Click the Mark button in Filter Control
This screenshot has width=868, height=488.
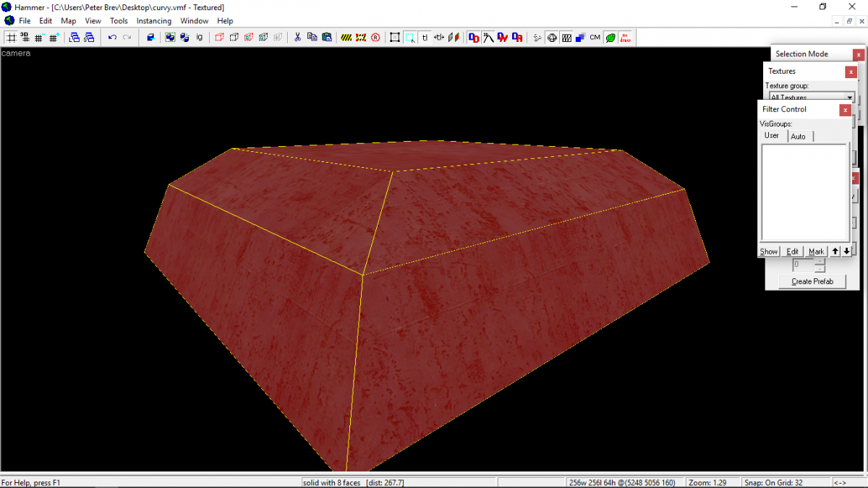816,251
